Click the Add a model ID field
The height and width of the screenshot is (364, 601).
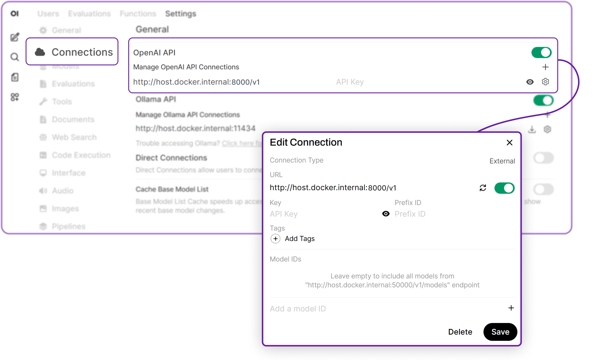pos(341,308)
